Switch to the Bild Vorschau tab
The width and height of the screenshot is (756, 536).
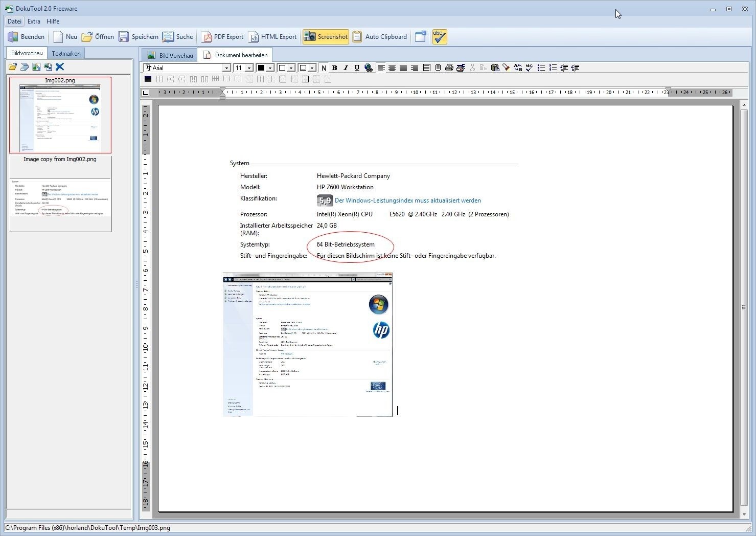pyautogui.click(x=170, y=55)
